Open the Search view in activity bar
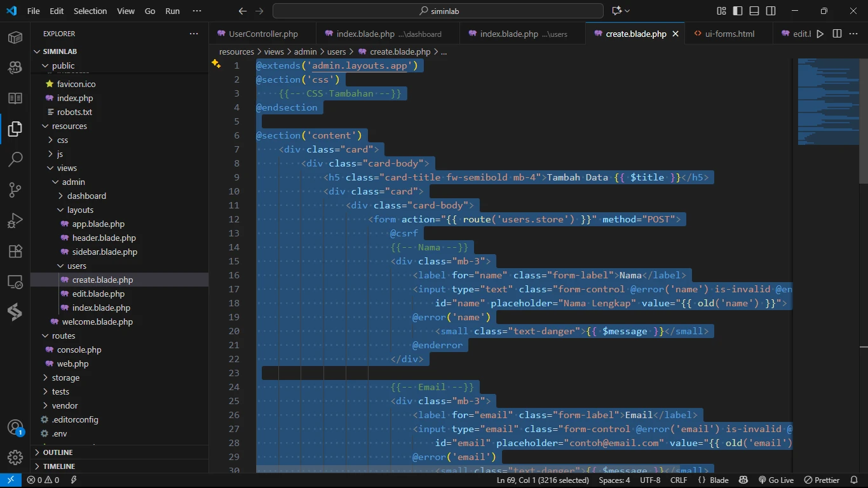Viewport: 868px width, 488px height. pyautogui.click(x=15, y=159)
